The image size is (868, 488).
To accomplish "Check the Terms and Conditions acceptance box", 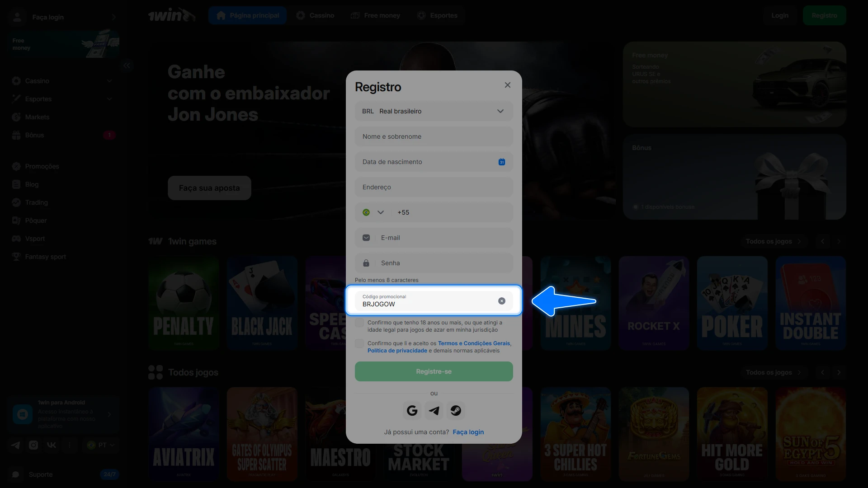I will tap(359, 343).
